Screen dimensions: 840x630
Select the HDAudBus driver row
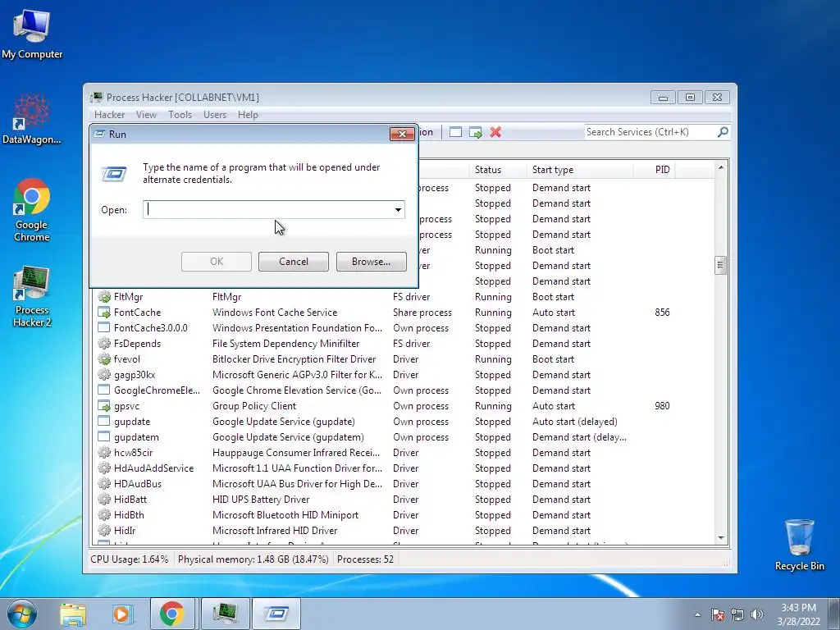(404, 484)
